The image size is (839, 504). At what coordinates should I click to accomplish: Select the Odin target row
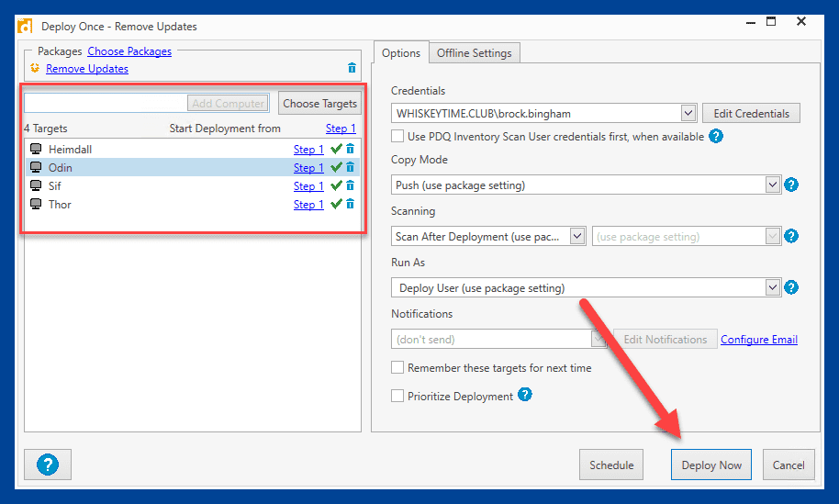point(193,167)
